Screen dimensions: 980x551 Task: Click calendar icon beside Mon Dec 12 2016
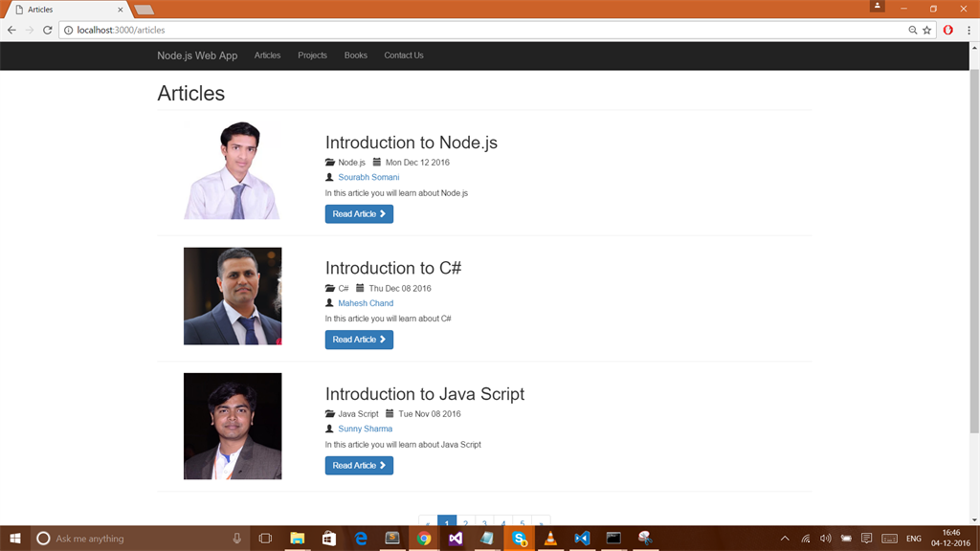coord(377,163)
